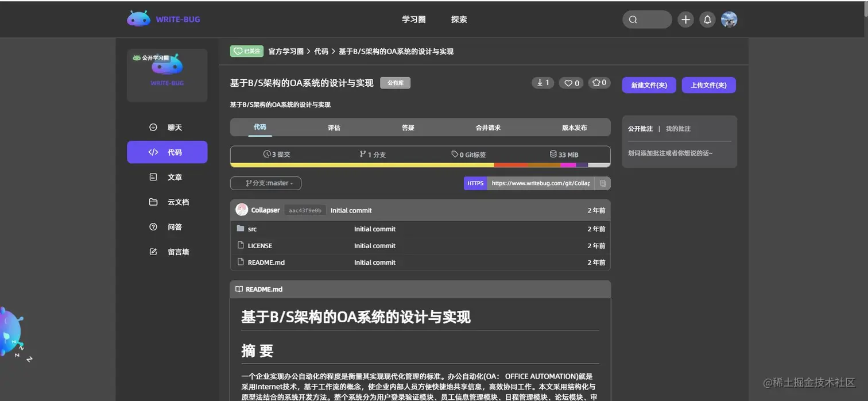Open commit hash aac43f9e0b
The width and height of the screenshot is (868, 401).
point(305,210)
